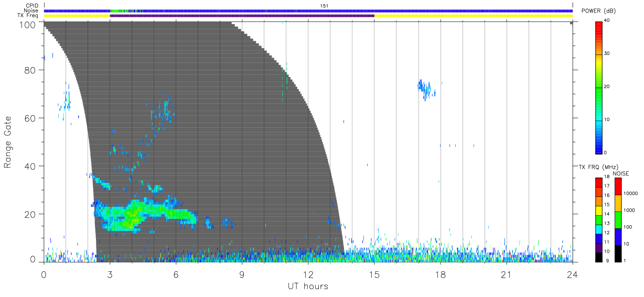The width and height of the screenshot is (644, 297).
Task: Click the red segment of NOISE legend
Action: (x=618, y=186)
